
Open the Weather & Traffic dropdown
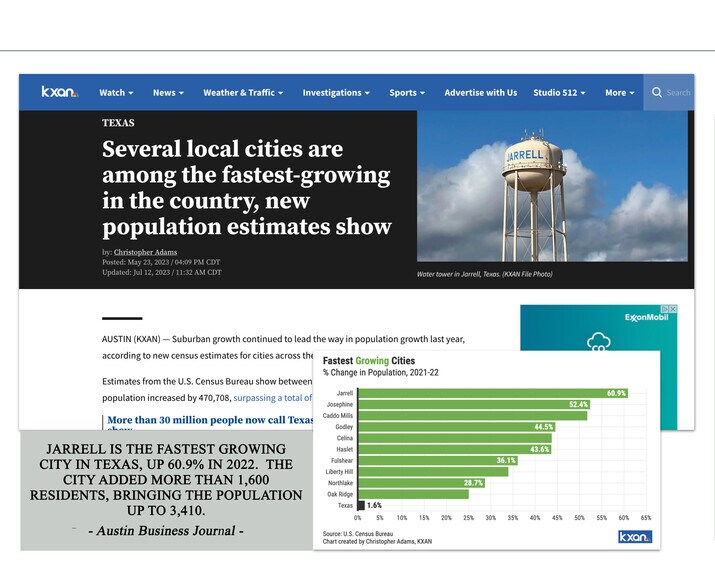(x=243, y=92)
